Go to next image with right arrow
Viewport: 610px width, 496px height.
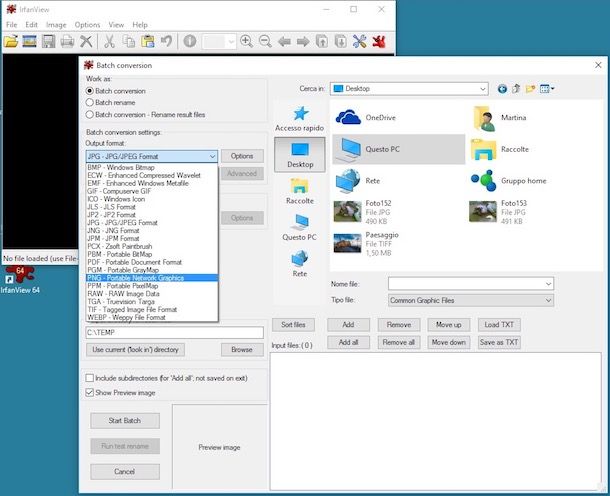pyautogui.click(x=303, y=41)
